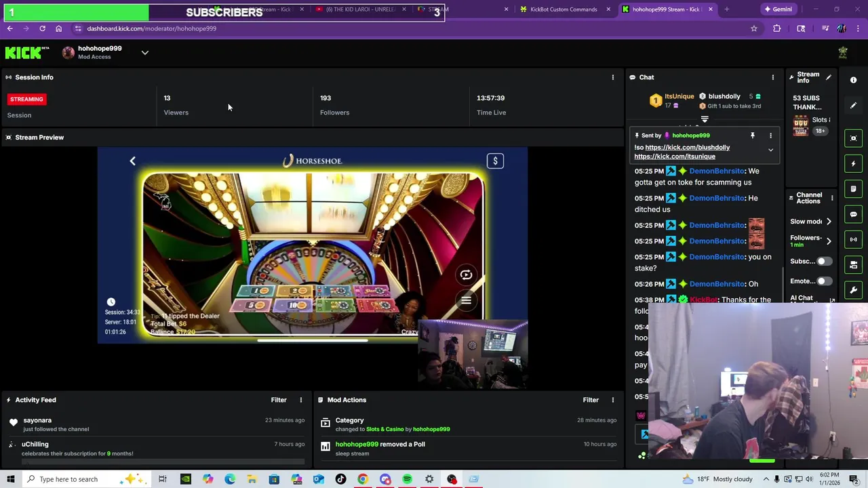Image resolution: width=868 pixels, height=488 pixels.
Task: Edit Stream info with pencil icon
Action: 828,77
